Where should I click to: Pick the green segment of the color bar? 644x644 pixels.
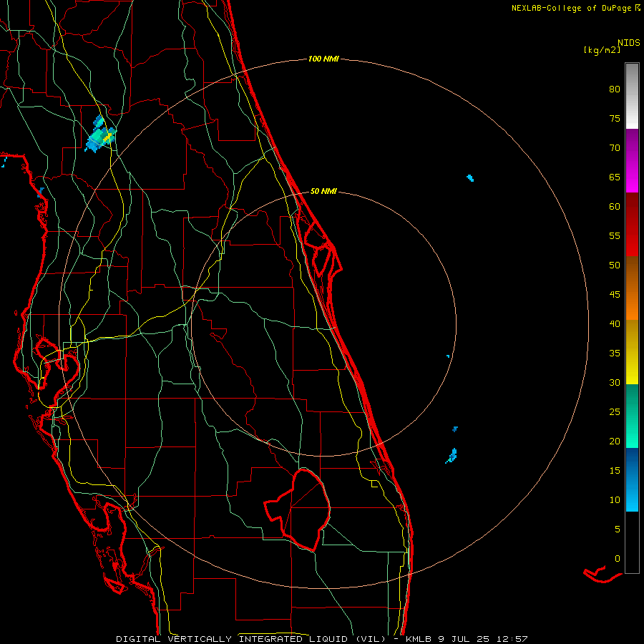[x=632, y=416]
